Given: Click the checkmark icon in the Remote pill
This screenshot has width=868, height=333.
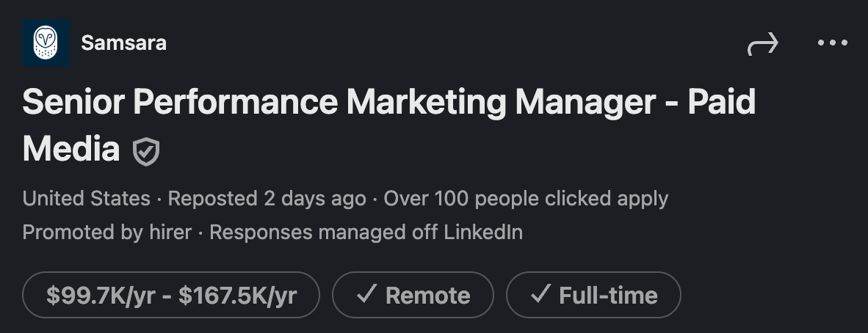Looking at the screenshot, I should tap(366, 295).
